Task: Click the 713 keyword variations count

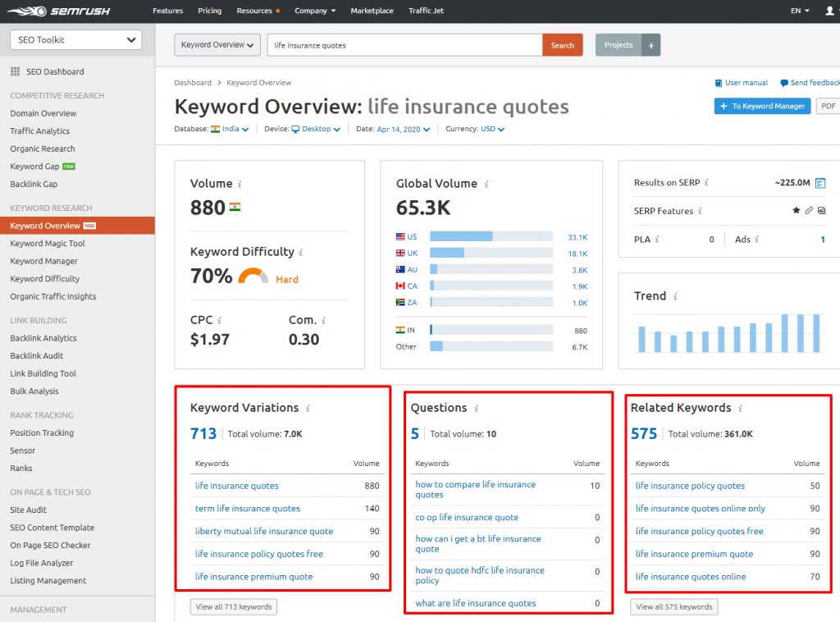Action: 203,433
